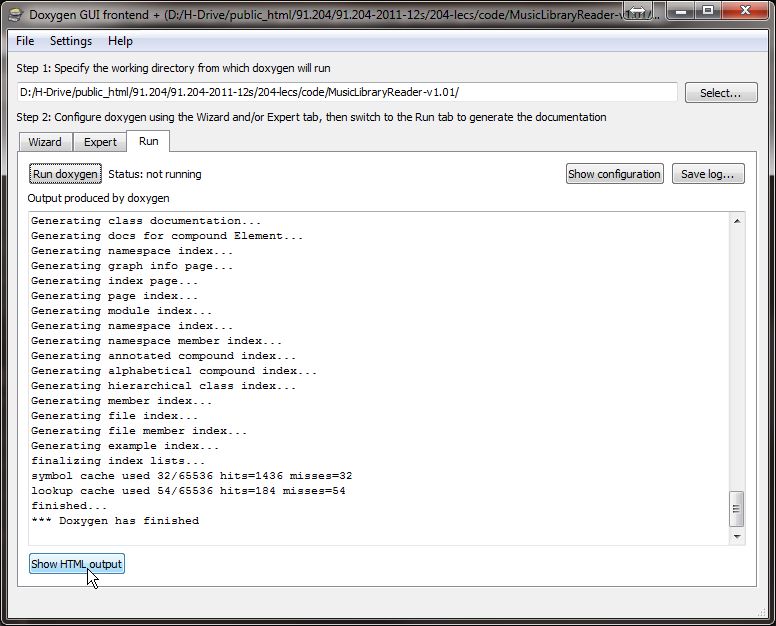Click 'Generating module index...' log line

[x=121, y=311]
